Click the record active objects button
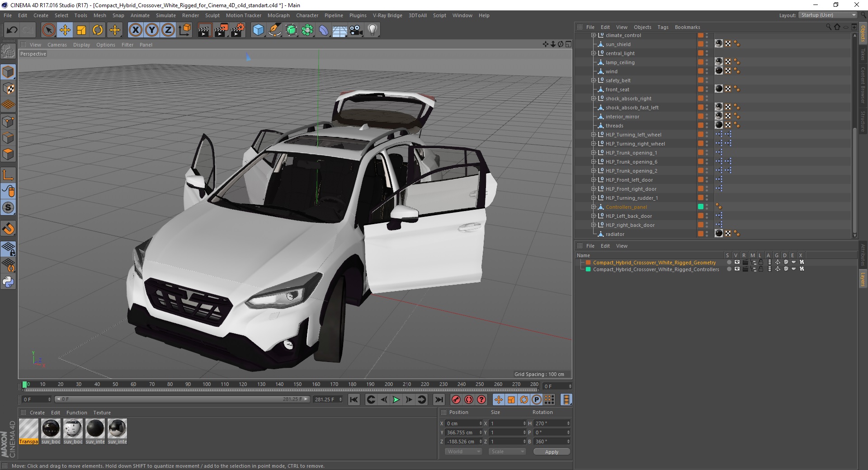Viewport: 868px width, 470px height. (456, 399)
